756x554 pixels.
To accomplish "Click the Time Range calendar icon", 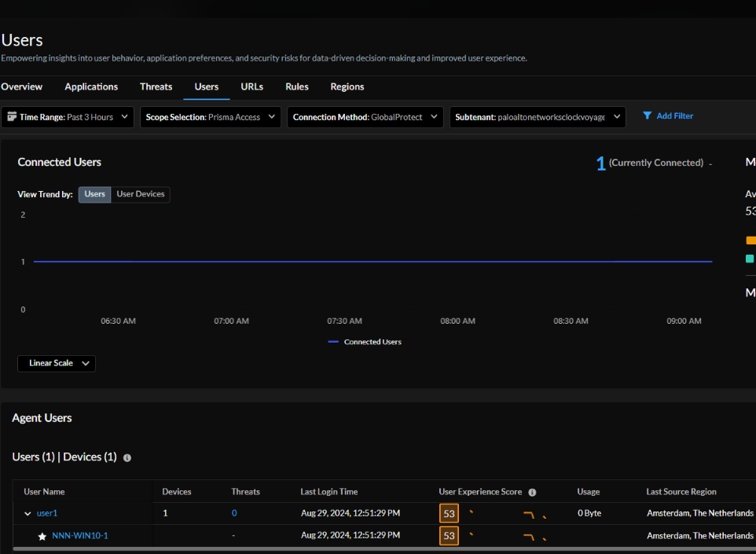I will [13, 116].
